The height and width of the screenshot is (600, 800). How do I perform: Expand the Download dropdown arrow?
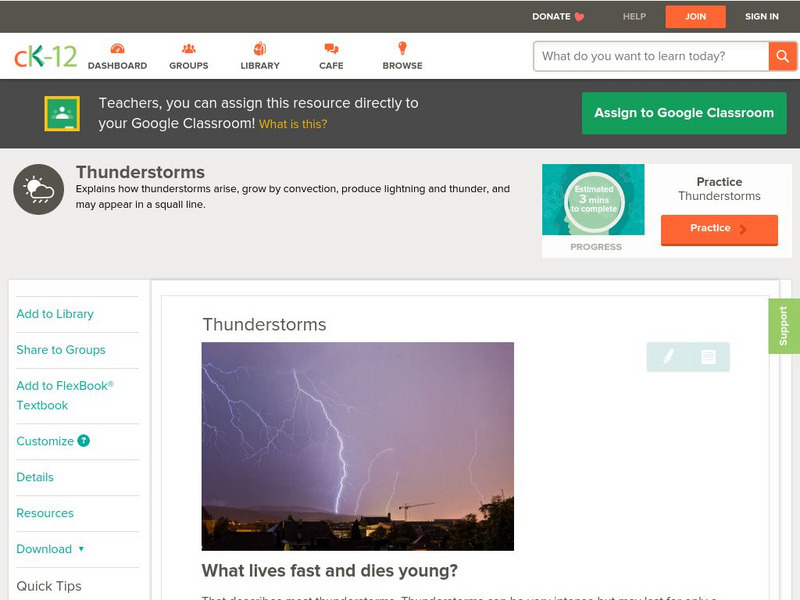coord(81,549)
